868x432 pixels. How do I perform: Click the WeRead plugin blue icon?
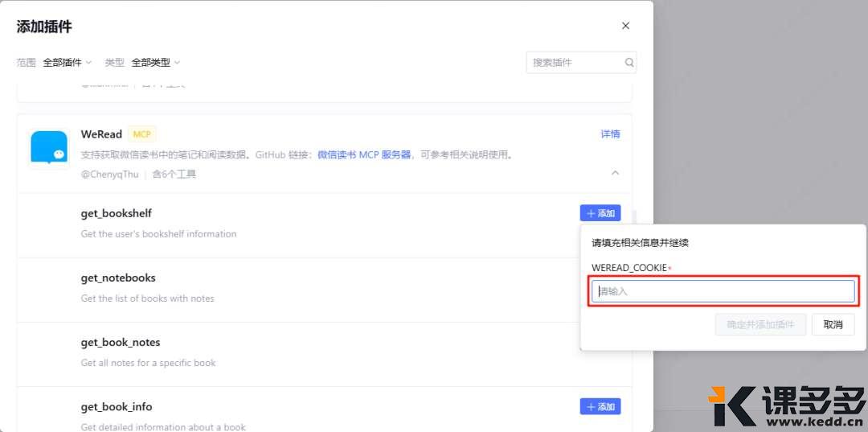(x=49, y=147)
